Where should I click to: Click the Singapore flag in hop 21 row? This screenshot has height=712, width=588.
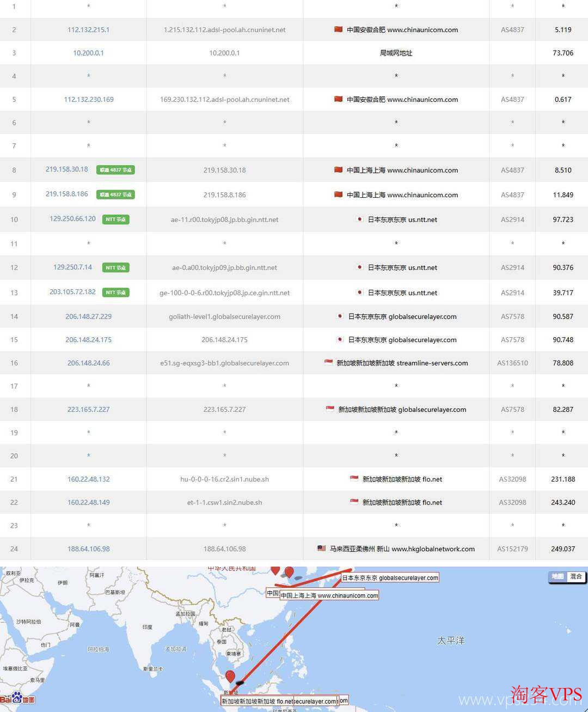click(354, 479)
